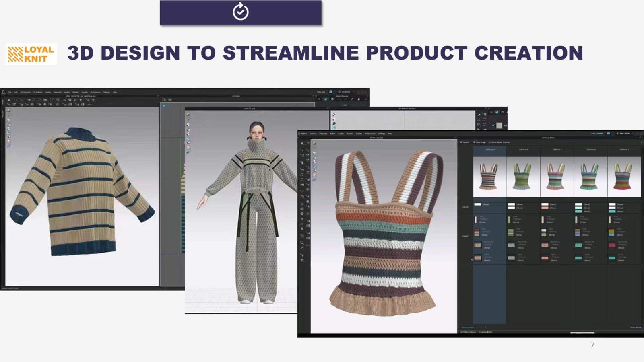The width and height of the screenshot is (644, 362).
Task: Click the Loyal Knit logo
Action: click(x=31, y=54)
